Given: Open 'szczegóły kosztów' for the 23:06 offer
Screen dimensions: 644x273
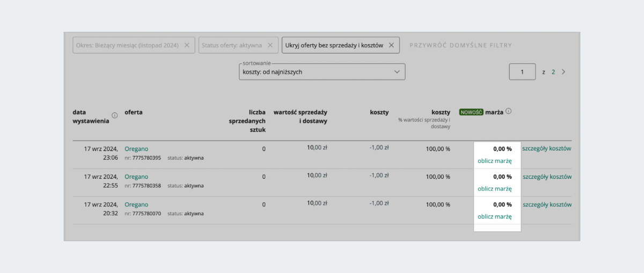Looking at the screenshot, I should click(x=547, y=149).
